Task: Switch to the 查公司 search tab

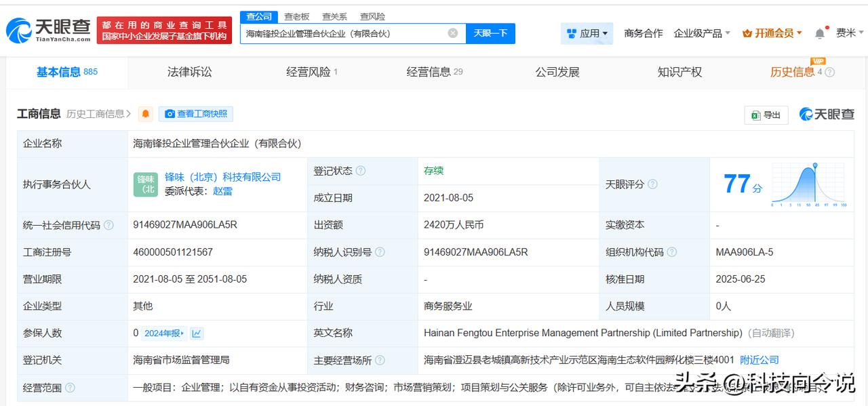Action: 259,16
